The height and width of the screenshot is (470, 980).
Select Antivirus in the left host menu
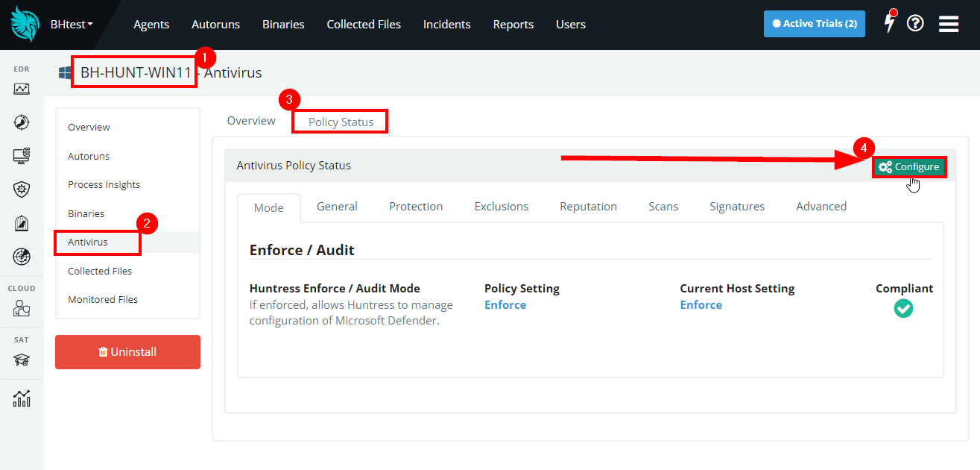(127, 242)
